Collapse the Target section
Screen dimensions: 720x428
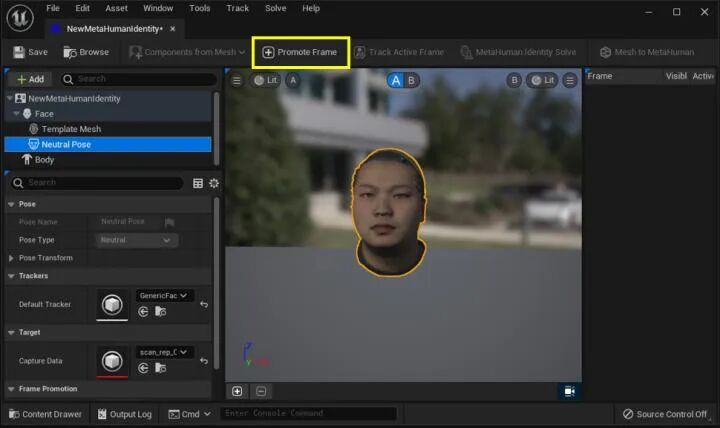click(x=11, y=332)
